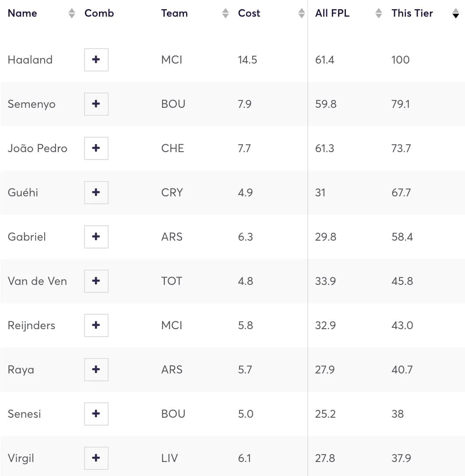Viewport: 465px width, 476px height.
Task: Add Reijnders with the plus icon
Action: coord(96,325)
